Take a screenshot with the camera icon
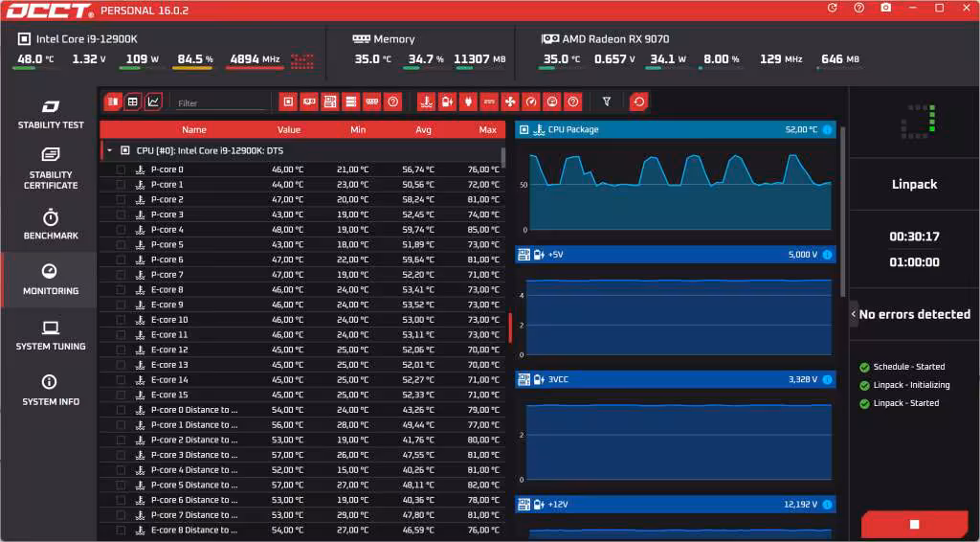The width and height of the screenshot is (980, 542). (x=885, y=8)
